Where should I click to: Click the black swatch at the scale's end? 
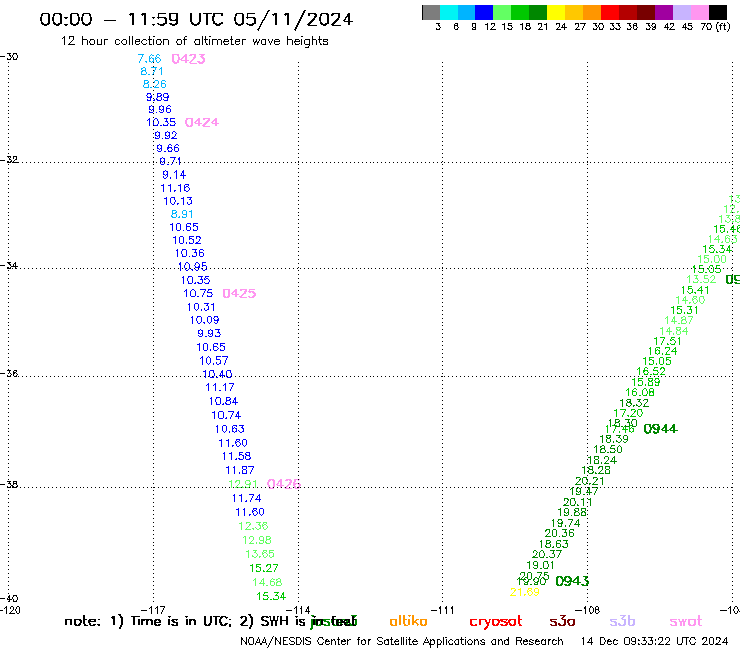717,12
